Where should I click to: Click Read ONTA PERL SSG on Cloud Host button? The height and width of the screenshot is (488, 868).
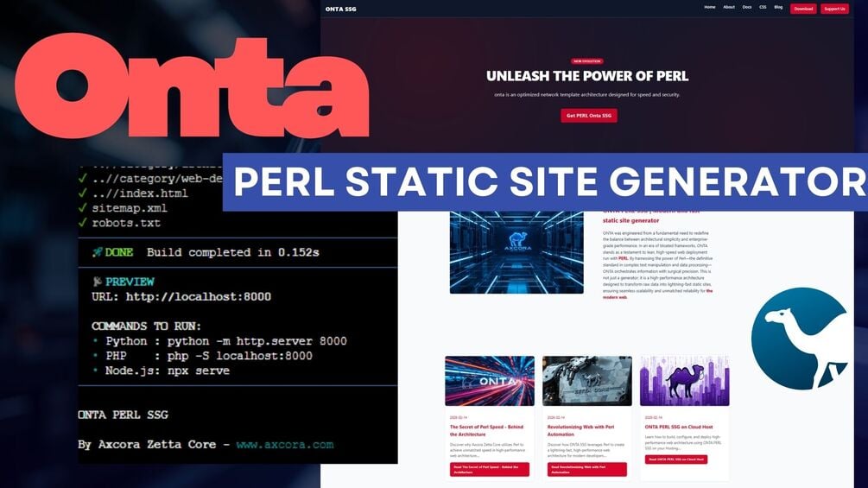(x=676, y=459)
